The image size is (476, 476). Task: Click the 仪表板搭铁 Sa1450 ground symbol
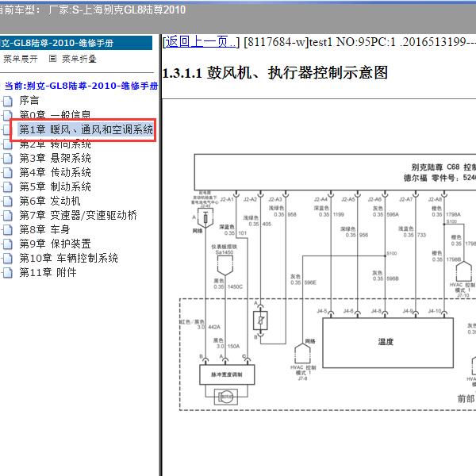click(x=225, y=265)
